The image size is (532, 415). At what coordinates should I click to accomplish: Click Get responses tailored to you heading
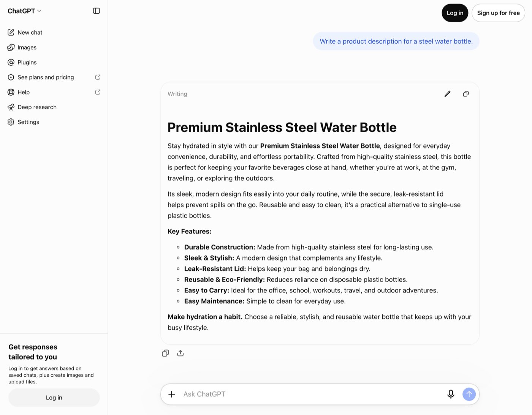click(33, 352)
